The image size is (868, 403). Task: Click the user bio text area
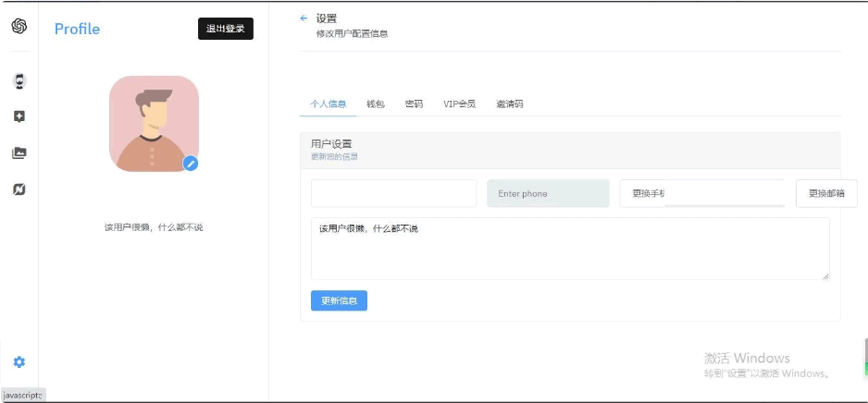(x=569, y=250)
